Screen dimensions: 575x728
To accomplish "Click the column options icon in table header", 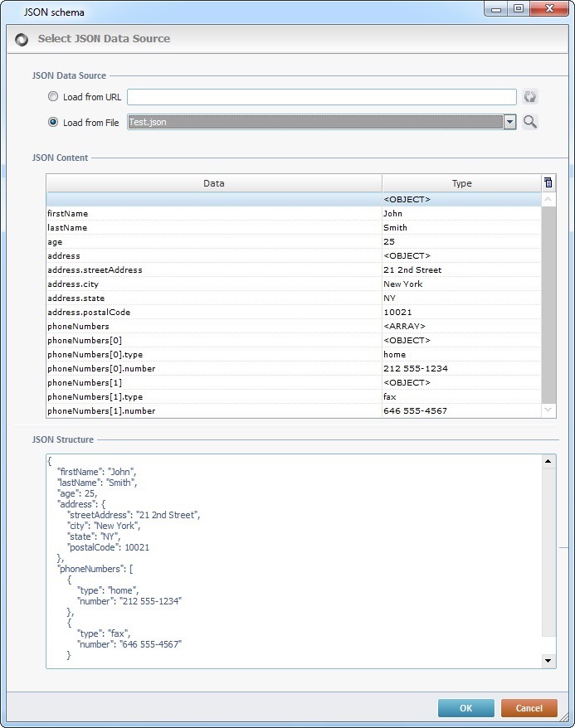I will pos(548,183).
